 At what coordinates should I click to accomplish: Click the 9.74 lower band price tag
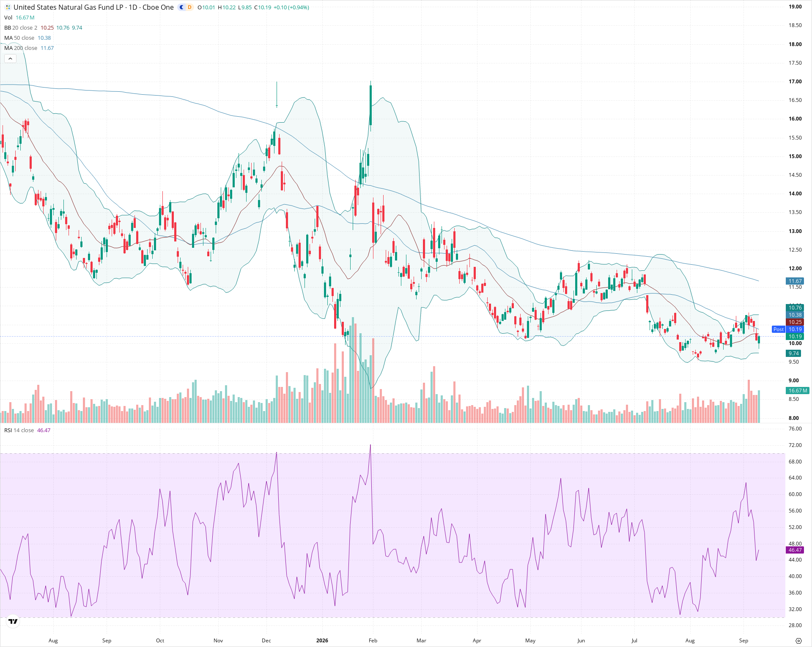[793, 354]
